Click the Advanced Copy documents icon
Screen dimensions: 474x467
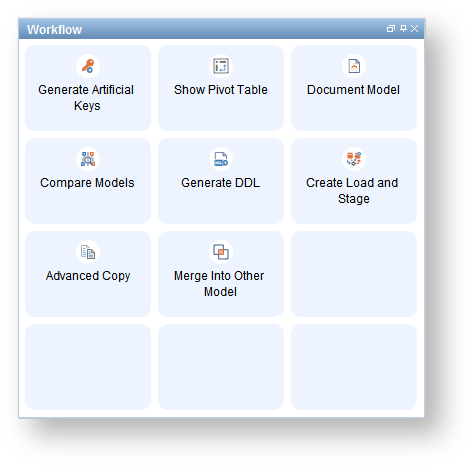pyautogui.click(x=88, y=252)
